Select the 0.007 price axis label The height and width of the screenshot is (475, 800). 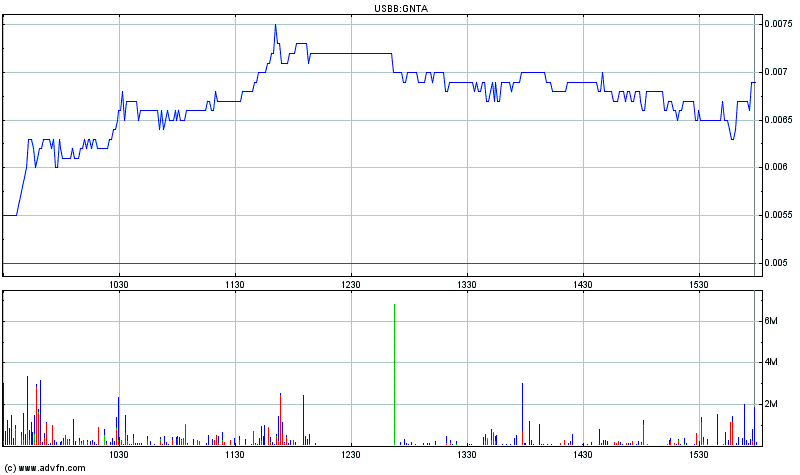point(776,72)
